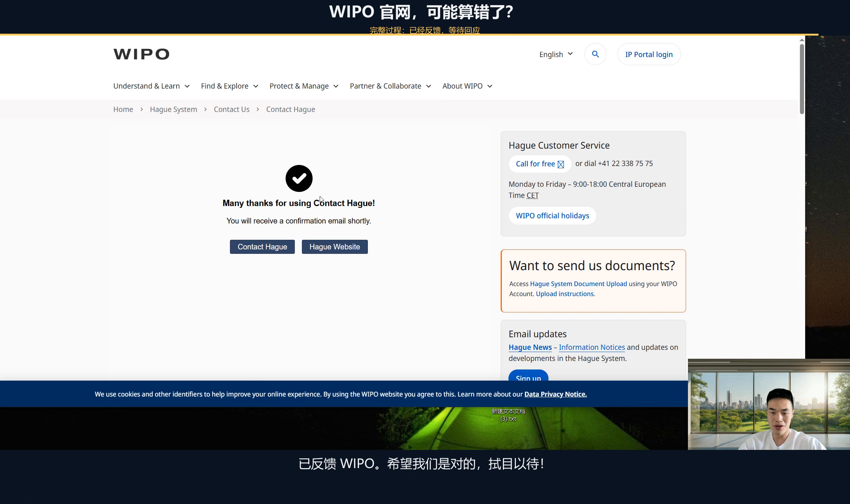The width and height of the screenshot is (850, 504).
Task: Click Contact Hague breadcrumb item
Action: [290, 109]
